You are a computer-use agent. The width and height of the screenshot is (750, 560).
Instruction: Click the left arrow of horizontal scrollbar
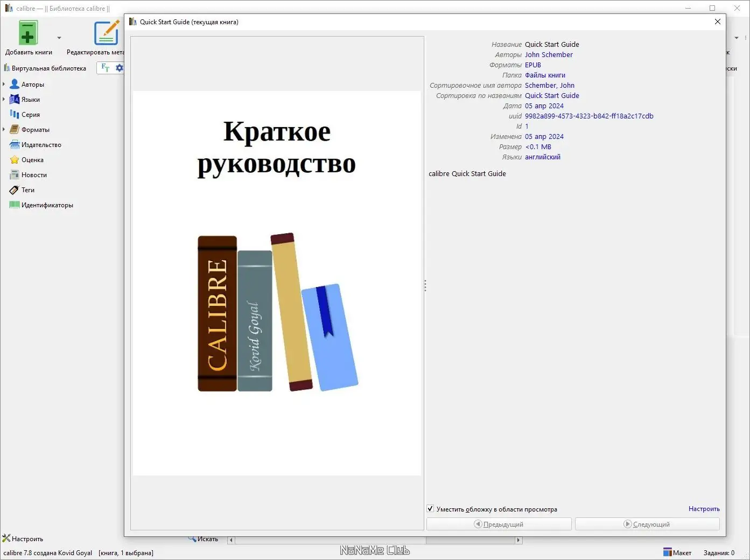coord(231,540)
